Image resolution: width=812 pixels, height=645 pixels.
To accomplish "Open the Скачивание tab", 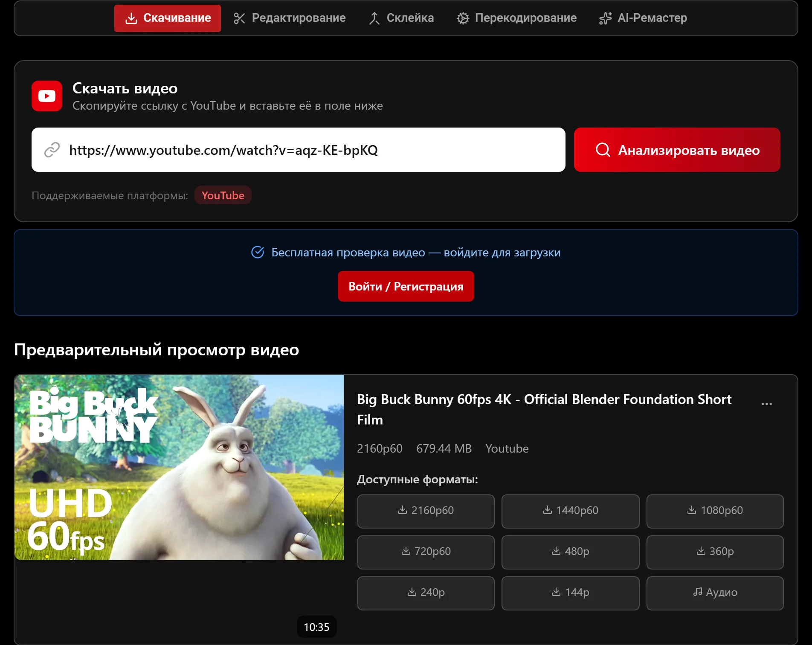I will (x=168, y=18).
